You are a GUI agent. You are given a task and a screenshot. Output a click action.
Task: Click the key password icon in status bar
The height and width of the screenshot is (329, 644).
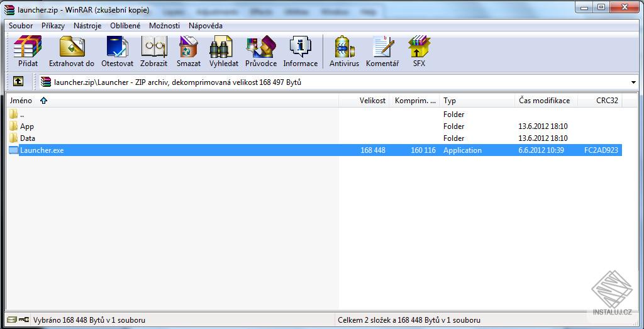24,319
